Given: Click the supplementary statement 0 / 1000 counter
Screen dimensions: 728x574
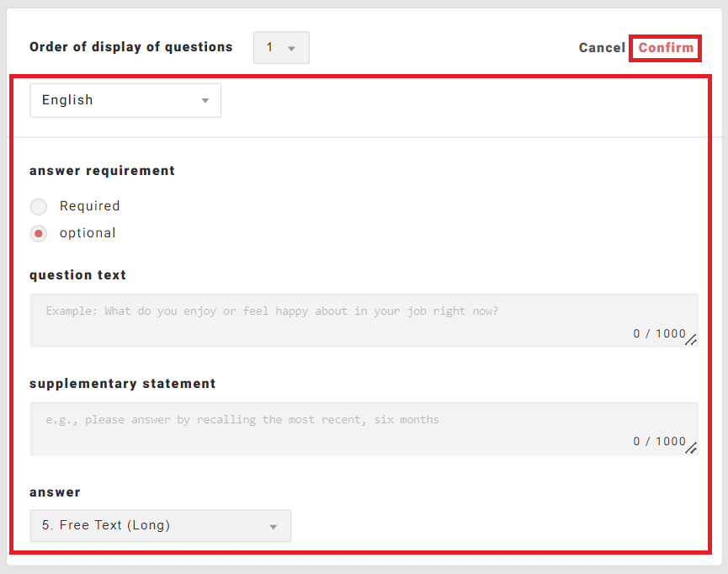Looking at the screenshot, I should pyautogui.click(x=659, y=442).
